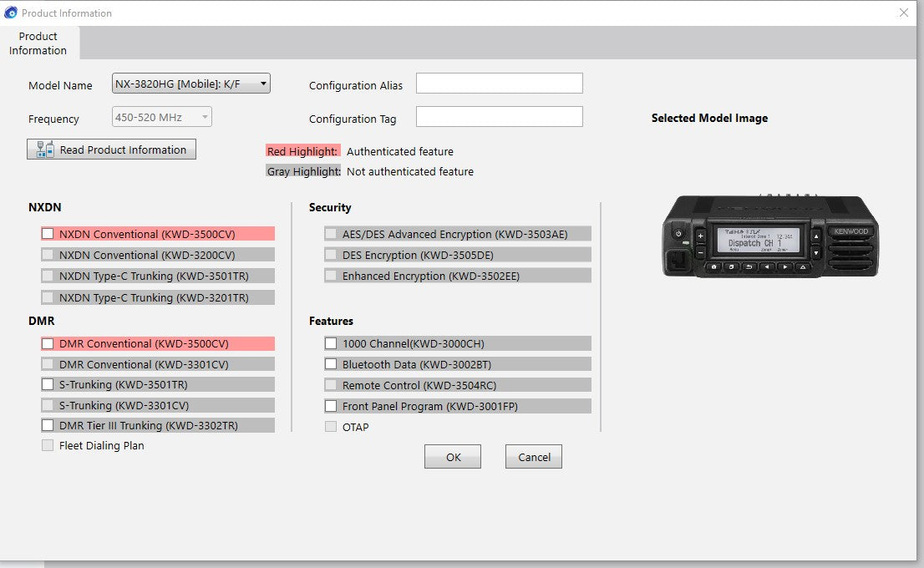
Task: Check Front Panel Program (KWD-3001FP)
Action: pos(331,406)
